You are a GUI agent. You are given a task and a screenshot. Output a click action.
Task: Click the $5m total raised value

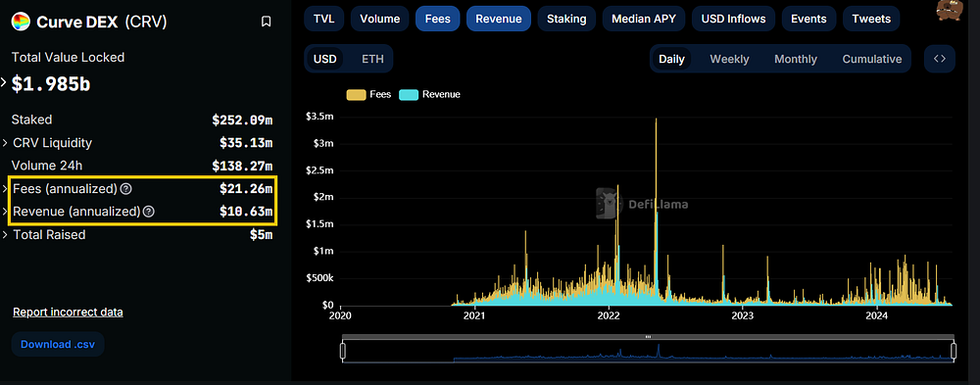click(x=262, y=235)
